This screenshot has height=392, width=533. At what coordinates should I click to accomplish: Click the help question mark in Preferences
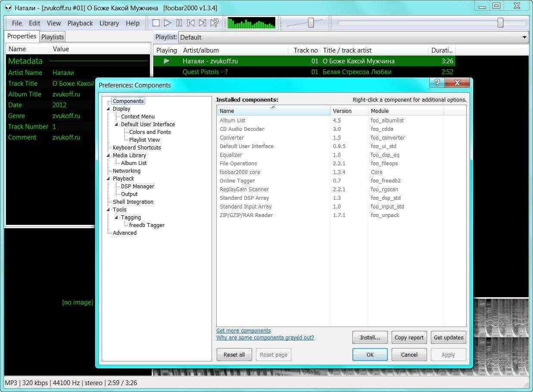[436, 83]
